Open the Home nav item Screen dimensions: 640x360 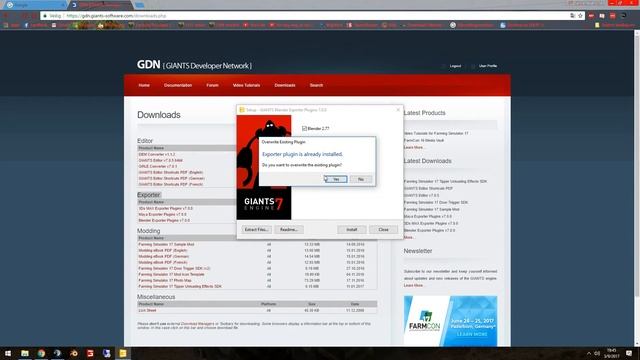point(144,85)
